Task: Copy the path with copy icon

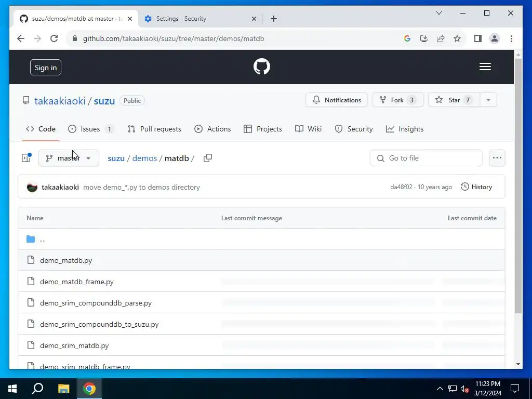Action: pyautogui.click(x=208, y=158)
